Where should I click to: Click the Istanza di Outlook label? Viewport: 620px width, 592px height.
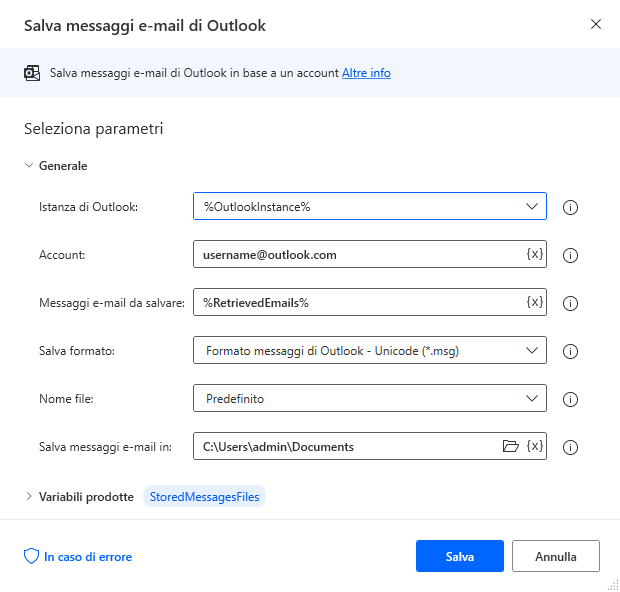tap(88, 207)
